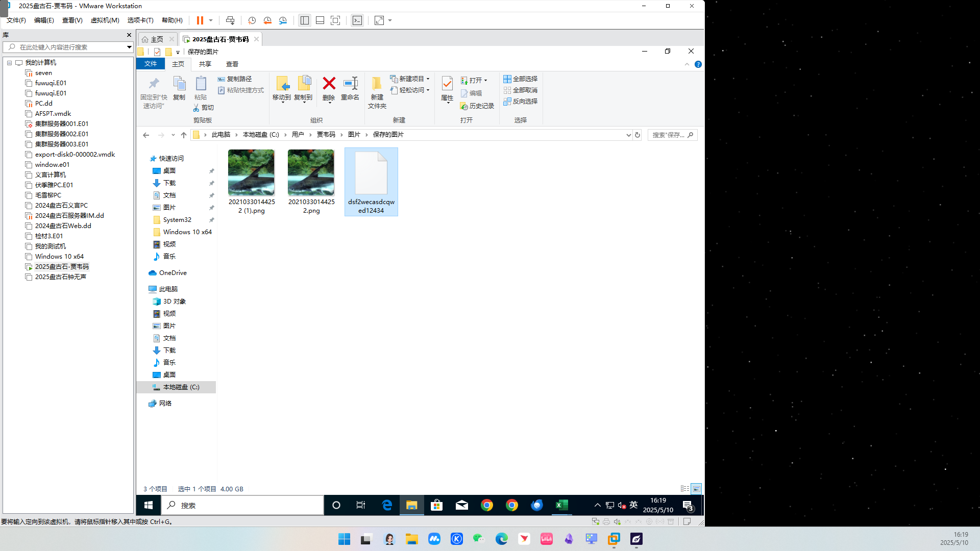Open Properties in the ribbon

[x=447, y=89]
